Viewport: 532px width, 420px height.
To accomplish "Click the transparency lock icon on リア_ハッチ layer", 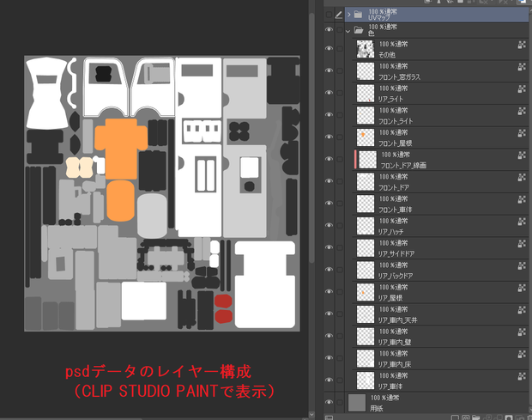I will coord(522,222).
